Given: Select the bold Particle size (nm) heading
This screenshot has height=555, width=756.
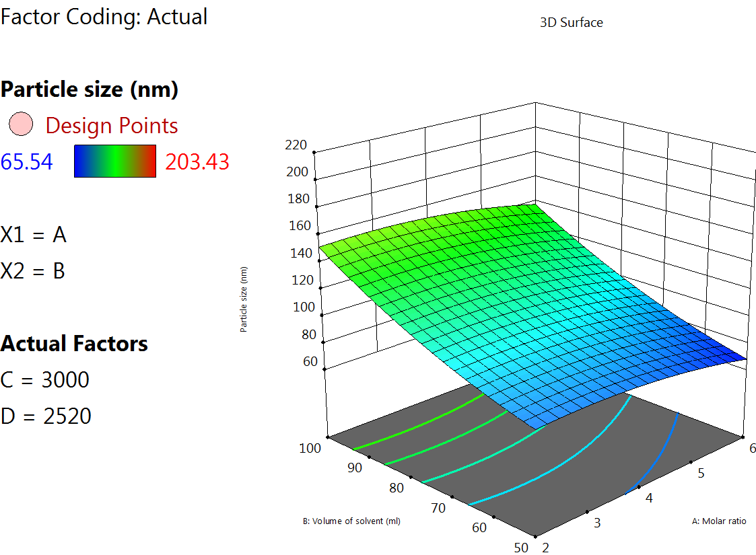Looking at the screenshot, I should click(90, 89).
